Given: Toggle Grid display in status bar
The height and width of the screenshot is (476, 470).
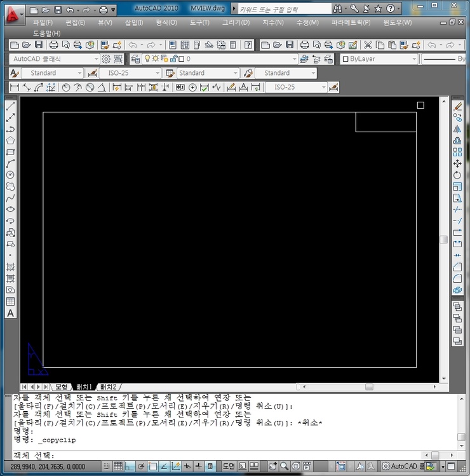Looking at the screenshot, I should [117, 466].
